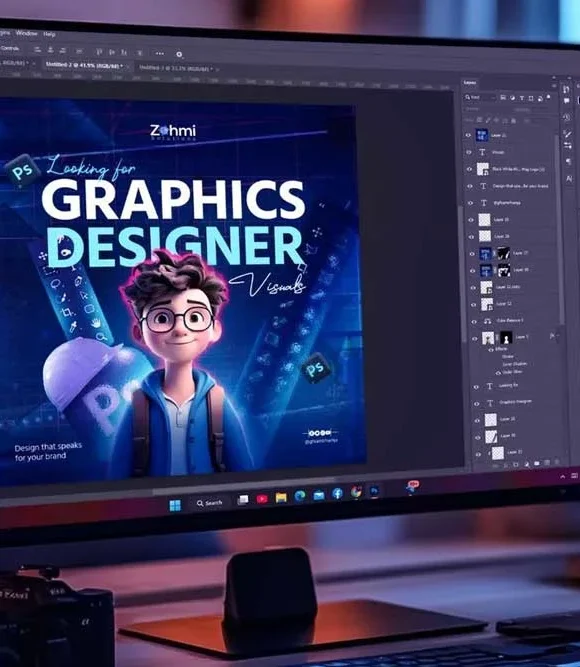Image resolution: width=580 pixels, height=667 pixels.
Task: Select the 'Looking for' type layer T icon
Action: pos(489,386)
